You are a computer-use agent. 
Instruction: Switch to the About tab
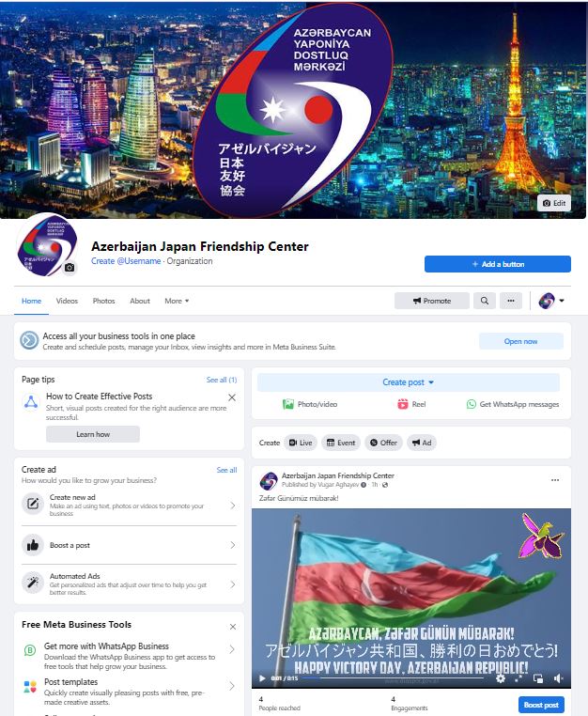point(140,301)
